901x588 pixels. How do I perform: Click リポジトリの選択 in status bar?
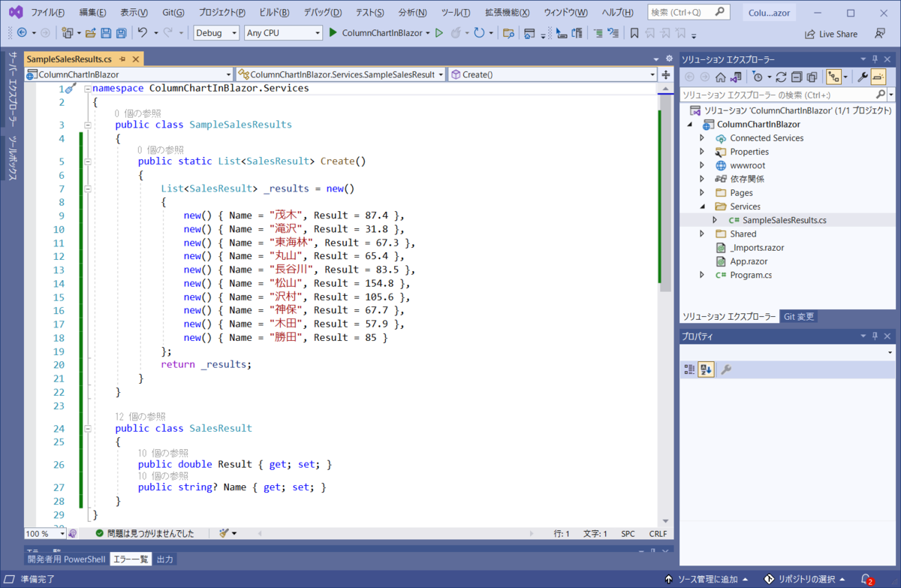[804, 579]
